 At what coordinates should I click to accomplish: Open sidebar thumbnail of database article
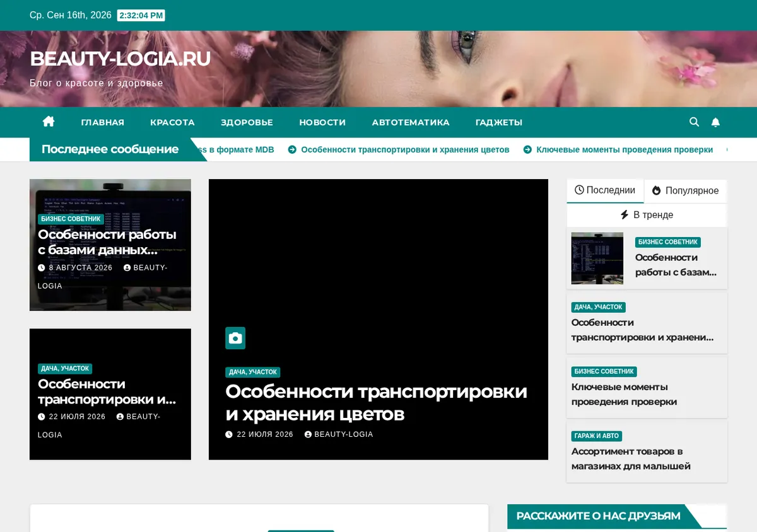[x=597, y=258]
